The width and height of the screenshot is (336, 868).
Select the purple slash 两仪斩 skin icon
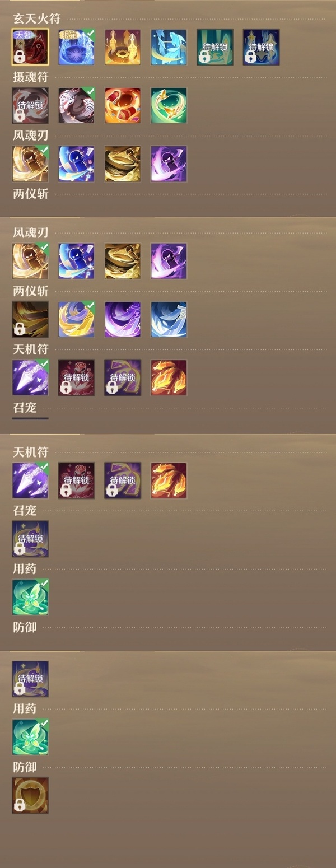(122, 319)
